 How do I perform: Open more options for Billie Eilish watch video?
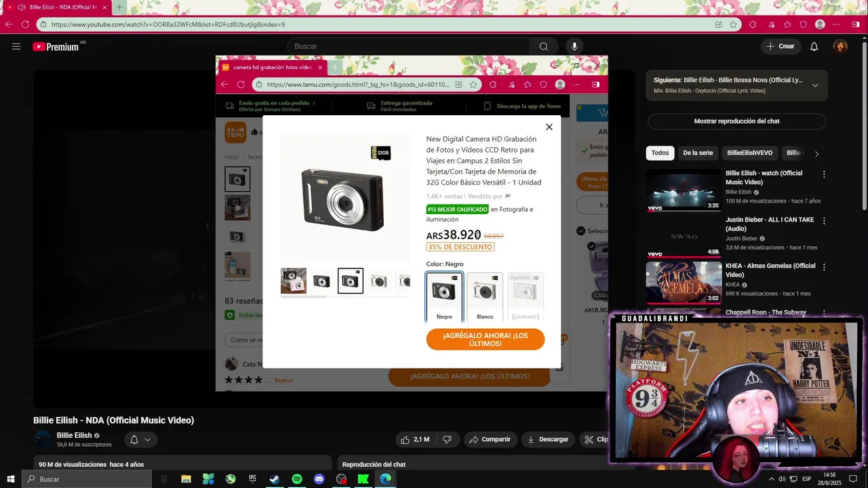click(824, 174)
